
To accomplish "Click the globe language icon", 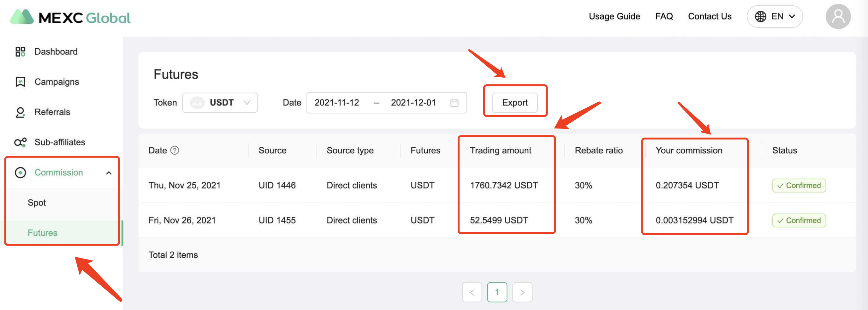I will [x=760, y=16].
